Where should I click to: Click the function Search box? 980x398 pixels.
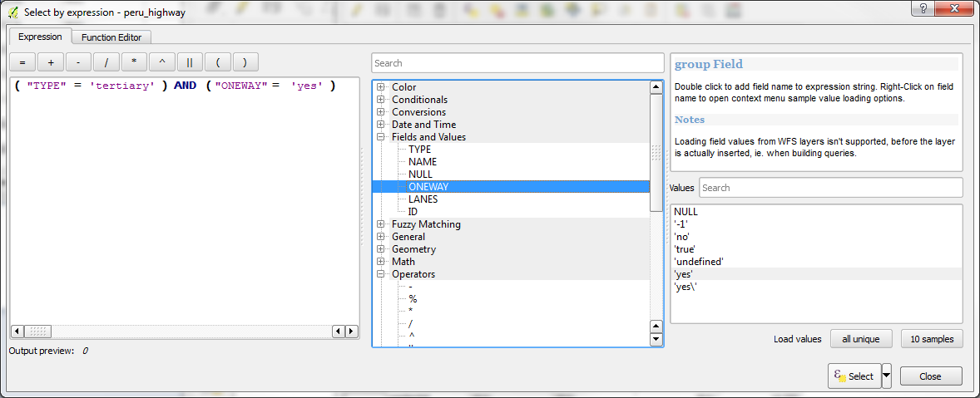[517, 63]
